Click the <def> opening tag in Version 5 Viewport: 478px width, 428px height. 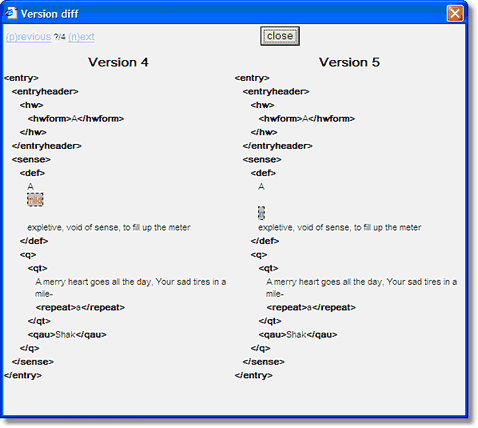click(263, 173)
